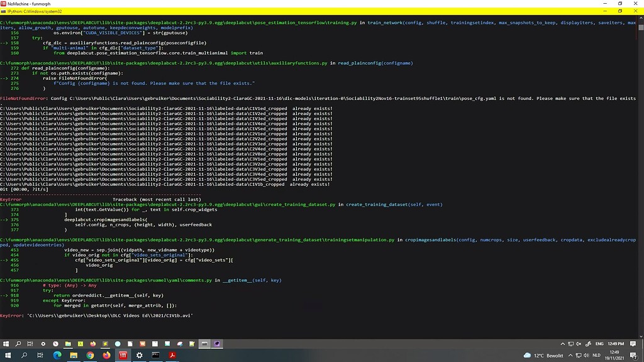The width and height of the screenshot is (644, 362).
Task: Expand hidden tray icons on the remote taskbar
Action: 562,344
